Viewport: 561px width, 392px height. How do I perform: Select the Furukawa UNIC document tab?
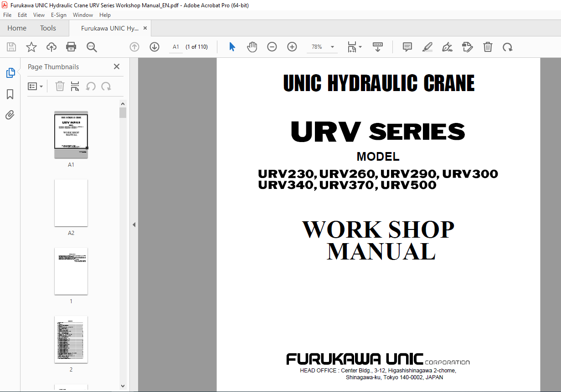109,28
